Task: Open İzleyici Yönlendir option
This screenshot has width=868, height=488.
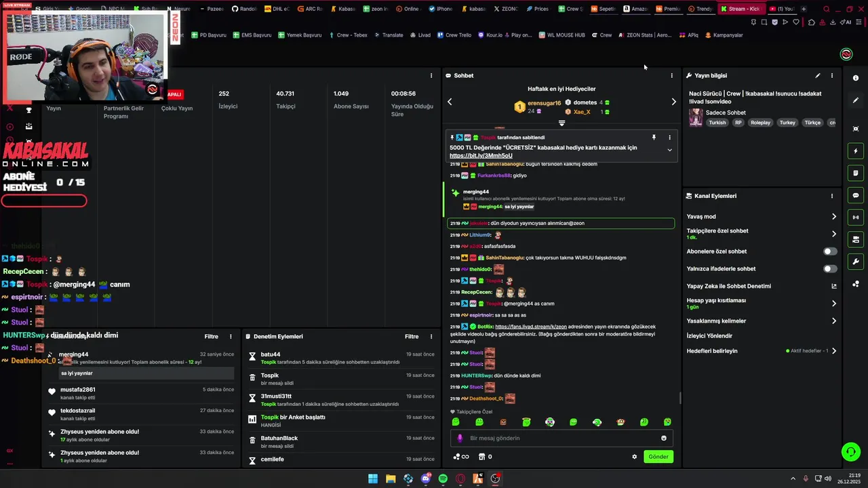Action: click(x=709, y=336)
